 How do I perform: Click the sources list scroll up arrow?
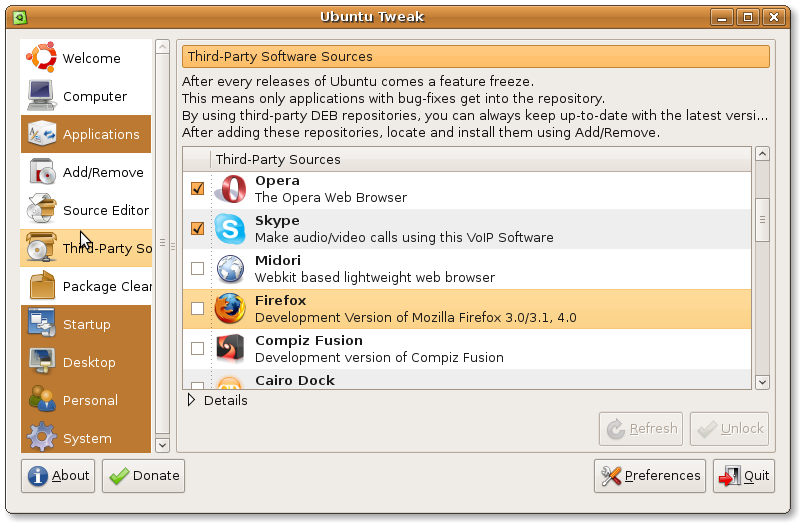coord(762,155)
